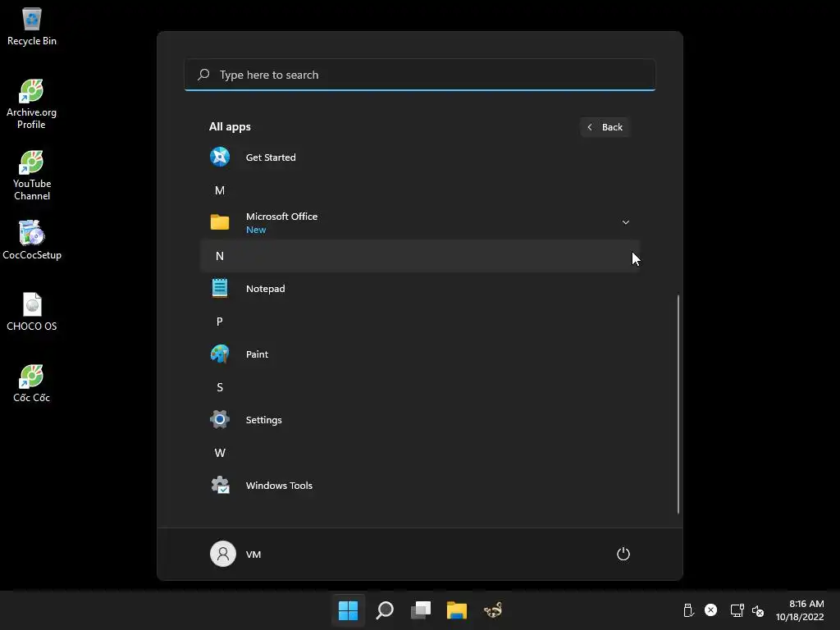This screenshot has height=630, width=840.
Task: Open Task View on taskbar
Action: coord(421,610)
